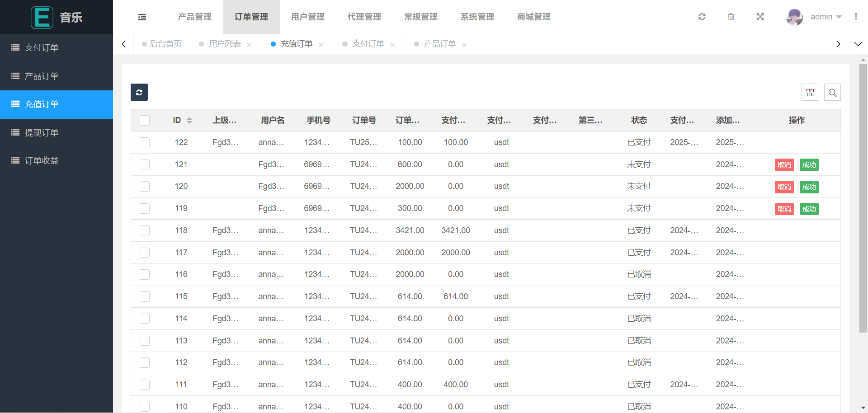Collapse the sidebar with the hamburger icon
This screenshot has width=868, height=413.
pyautogui.click(x=142, y=17)
